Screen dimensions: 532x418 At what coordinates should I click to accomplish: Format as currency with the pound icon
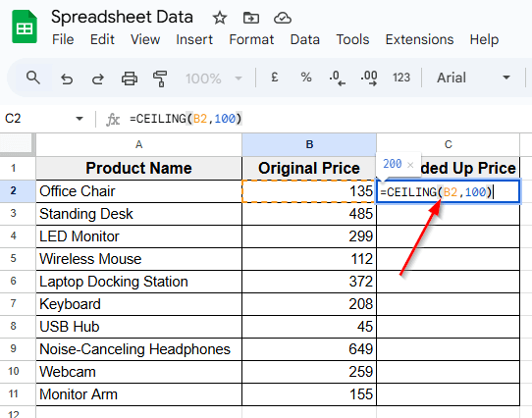pyautogui.click(x=275, y=77)
